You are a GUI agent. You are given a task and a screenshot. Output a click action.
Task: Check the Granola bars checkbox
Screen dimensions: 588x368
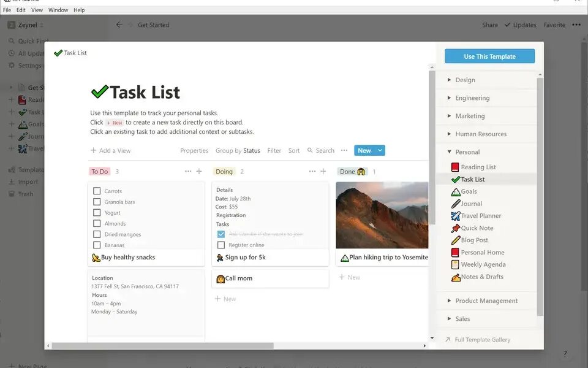[97, 202]
